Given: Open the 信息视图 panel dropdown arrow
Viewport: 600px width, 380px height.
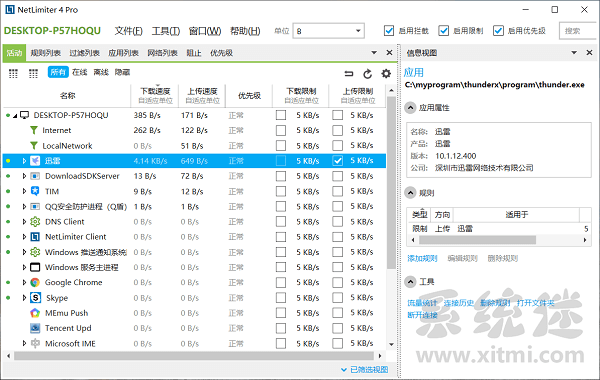Looking at the screenshot, I should pos(574,52).
